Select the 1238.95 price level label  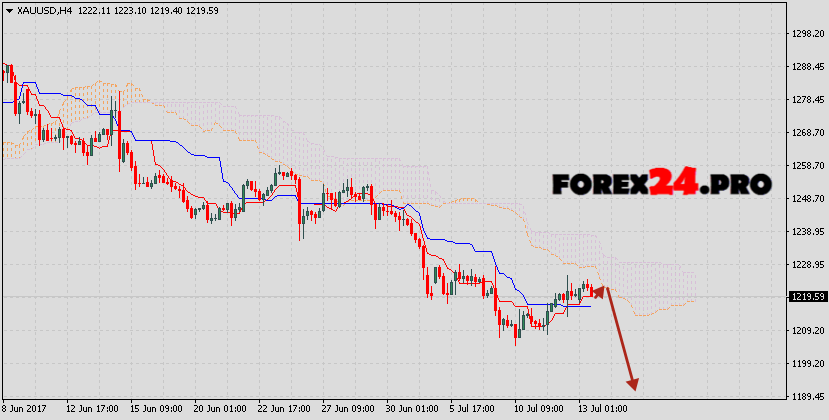point(806,232)
